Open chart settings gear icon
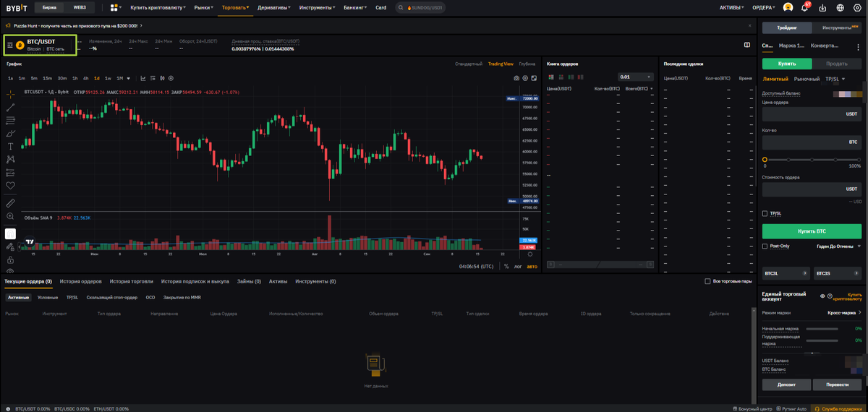Image resolution: width=868 pixels, height=412 pixels. 525,78
